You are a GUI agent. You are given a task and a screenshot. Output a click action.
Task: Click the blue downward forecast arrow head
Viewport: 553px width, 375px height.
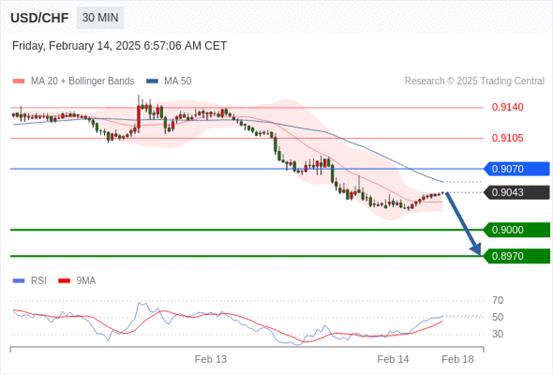click(x=477, y=249)
